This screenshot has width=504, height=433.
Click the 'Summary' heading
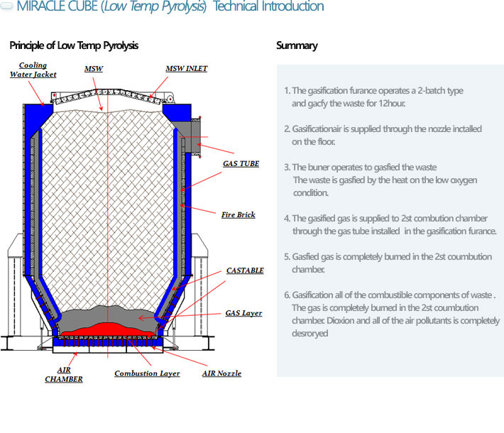(297, 45)
